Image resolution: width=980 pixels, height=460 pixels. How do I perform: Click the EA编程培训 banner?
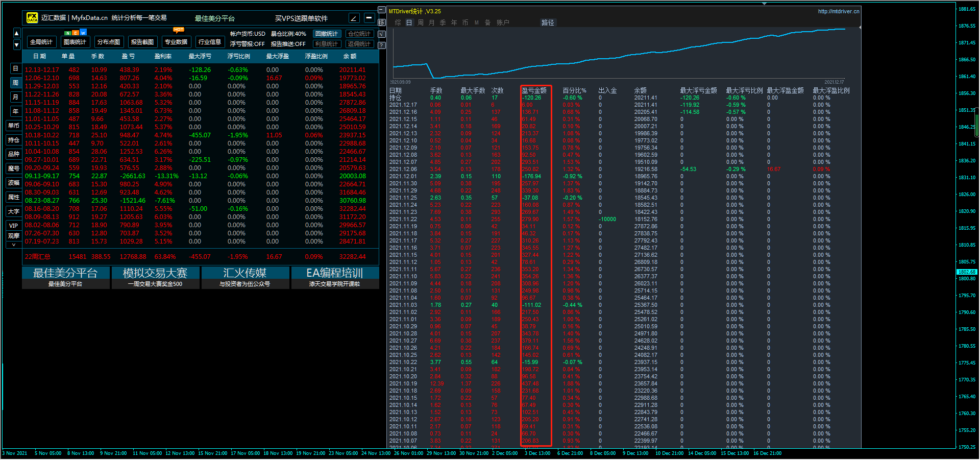tap(335, 277)
